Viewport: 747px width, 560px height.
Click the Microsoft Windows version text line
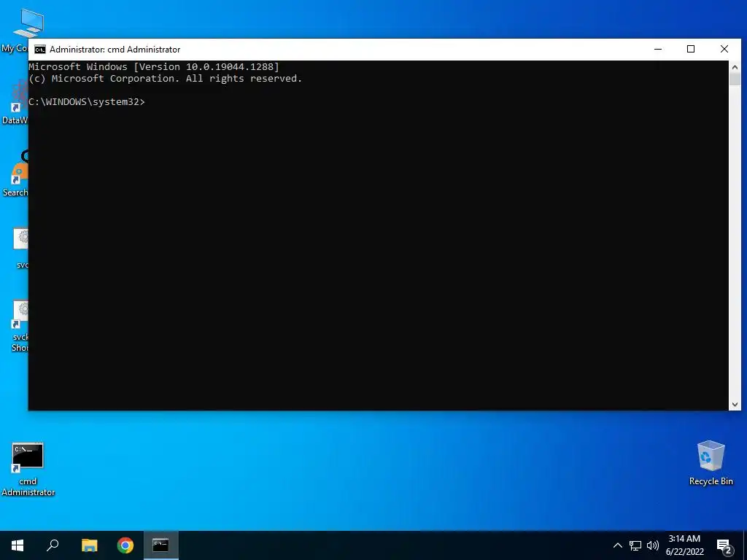coord(154,66)
